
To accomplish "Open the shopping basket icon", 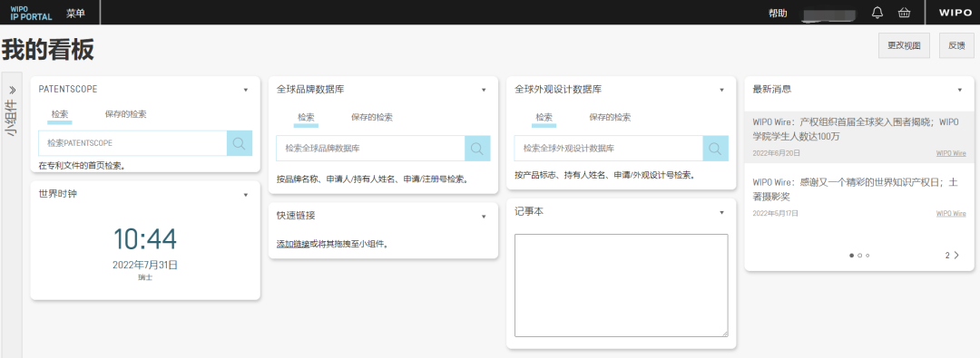I will 904,13.
